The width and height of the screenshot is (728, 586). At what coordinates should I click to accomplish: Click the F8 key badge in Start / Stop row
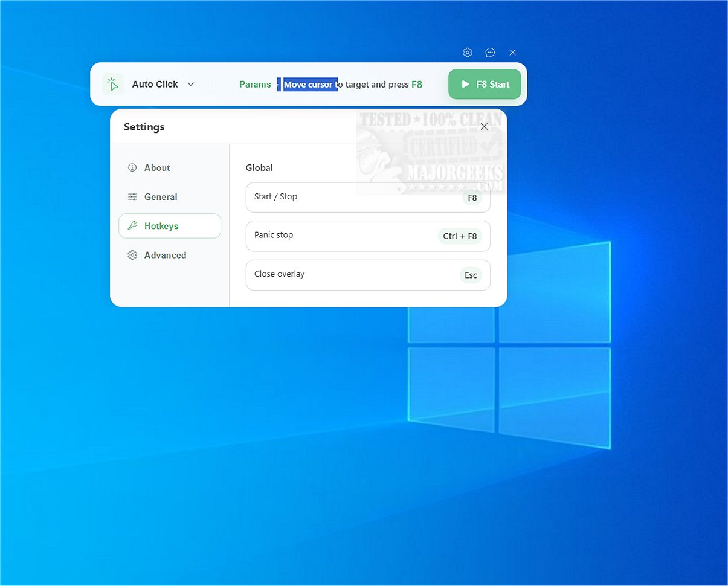pos(472,198)
